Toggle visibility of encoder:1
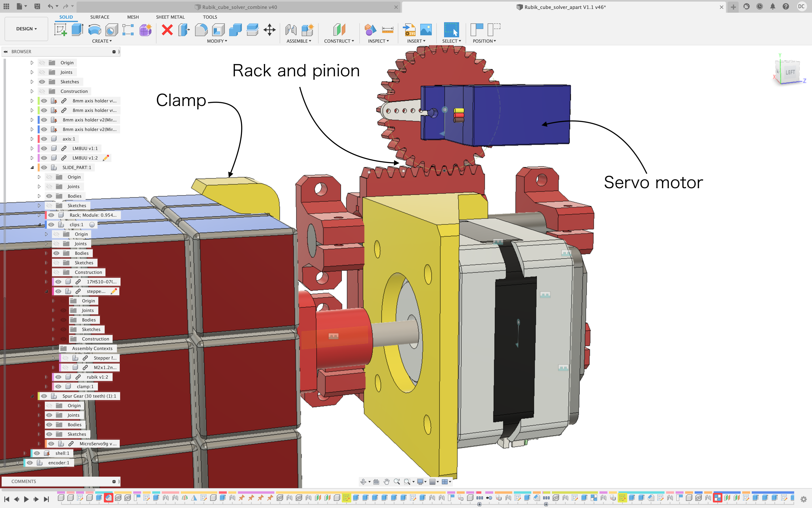Image resolution: width=812 pixels, height=508 pixels. (30, 463)
